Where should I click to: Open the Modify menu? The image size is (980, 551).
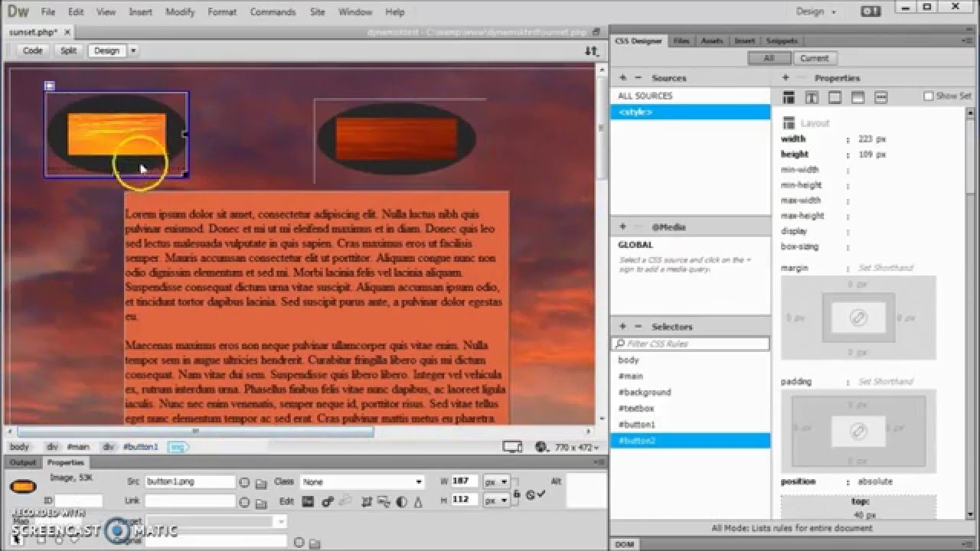(181, 11)
